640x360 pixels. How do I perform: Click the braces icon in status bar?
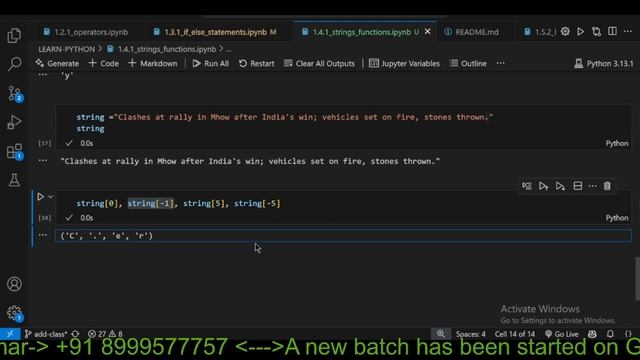(628, 334)
